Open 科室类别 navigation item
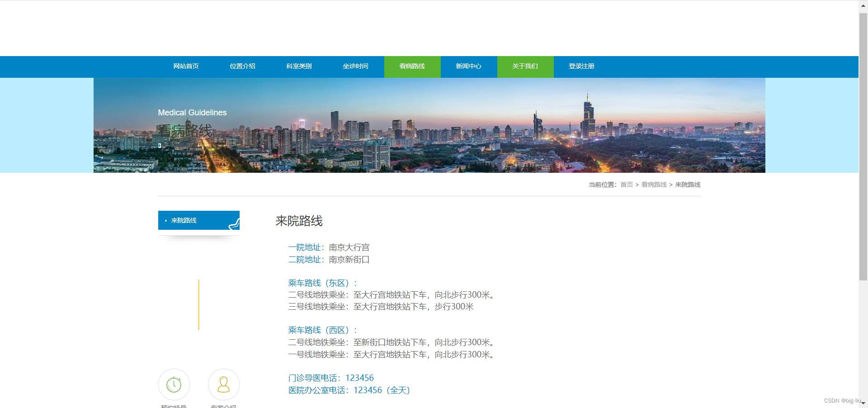Image resolution: width=868 pixels, height=408 pixels. tap(299, 66)
